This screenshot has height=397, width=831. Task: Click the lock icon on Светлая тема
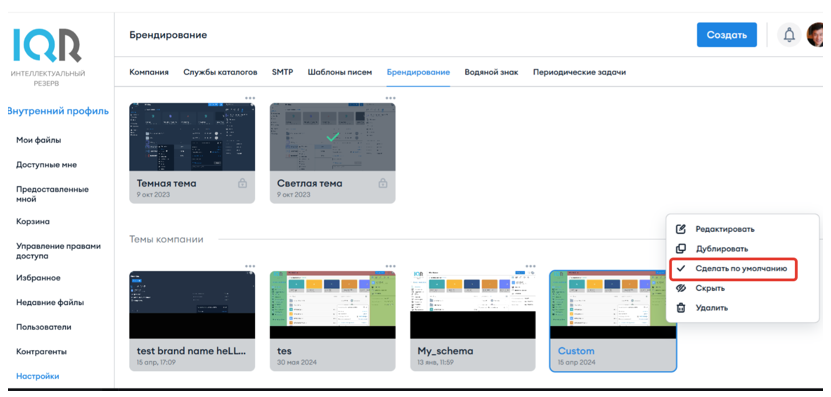click(x=383, y=183)
